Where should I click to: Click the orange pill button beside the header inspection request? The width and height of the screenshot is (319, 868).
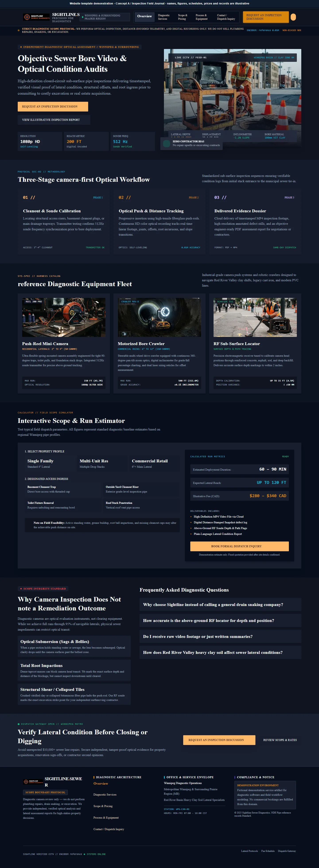pyautogui.click(x=293, y=17)
